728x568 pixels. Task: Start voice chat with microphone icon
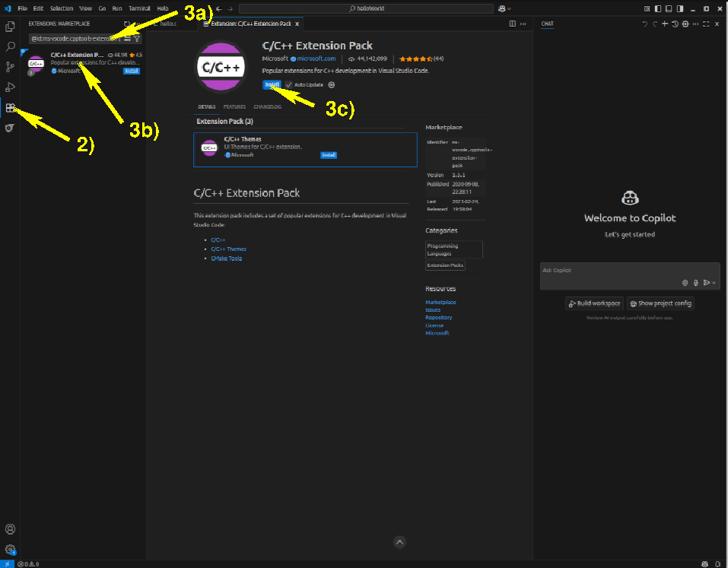[x=695, y=283]
